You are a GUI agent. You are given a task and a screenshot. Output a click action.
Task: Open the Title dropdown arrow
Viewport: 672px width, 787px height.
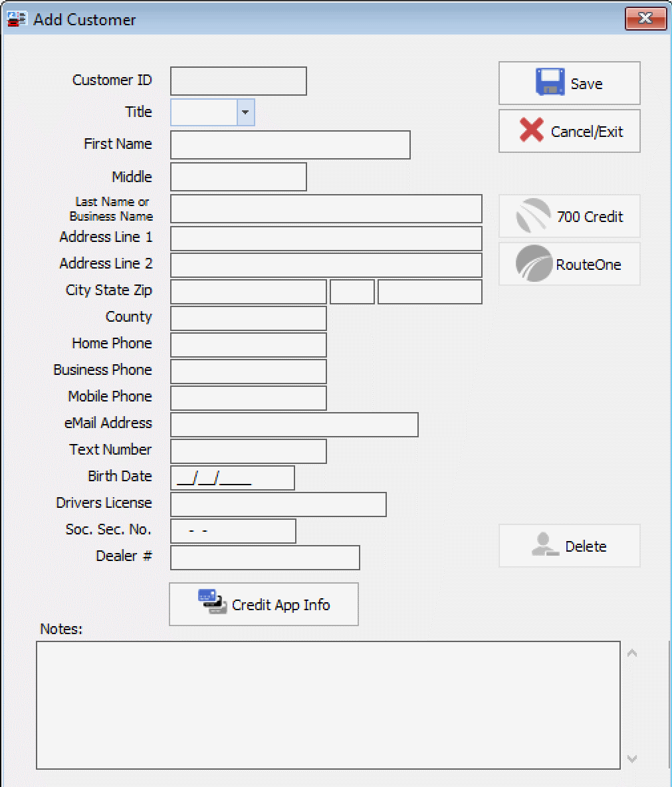click(245, 112)
